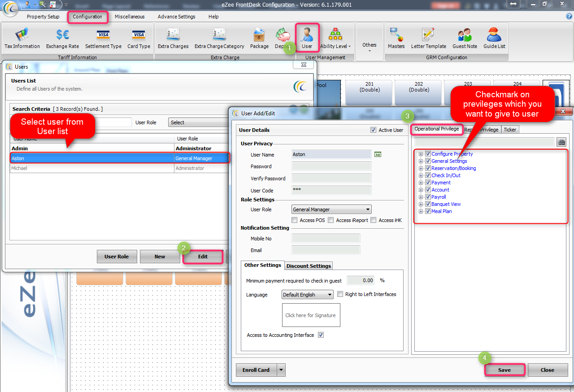Click the Edit button in Users window
Image resolution: width=574 pixels, height=392 pixels.
[203, 257]
